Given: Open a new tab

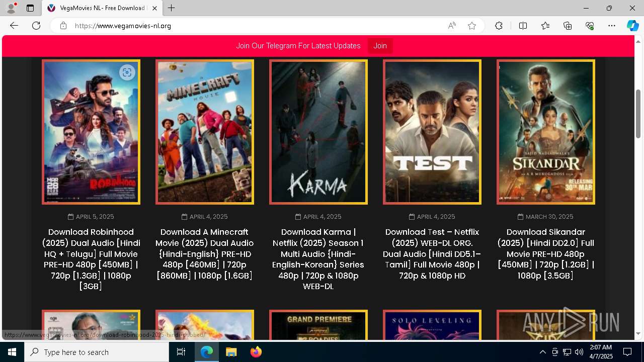Looking at the screenshot, I should point(172,8).
